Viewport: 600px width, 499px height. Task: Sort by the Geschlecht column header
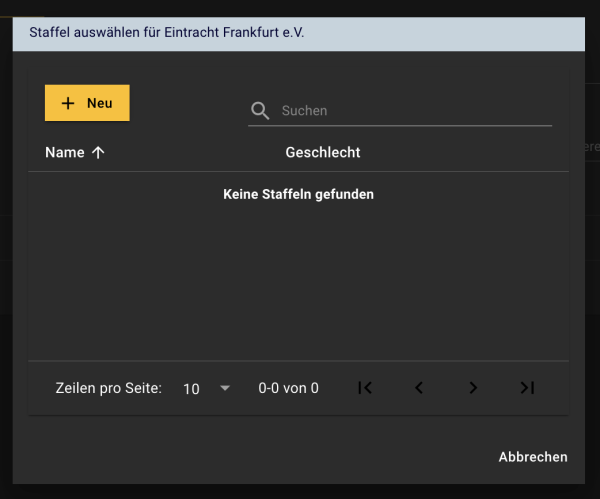tap(323, 152)
